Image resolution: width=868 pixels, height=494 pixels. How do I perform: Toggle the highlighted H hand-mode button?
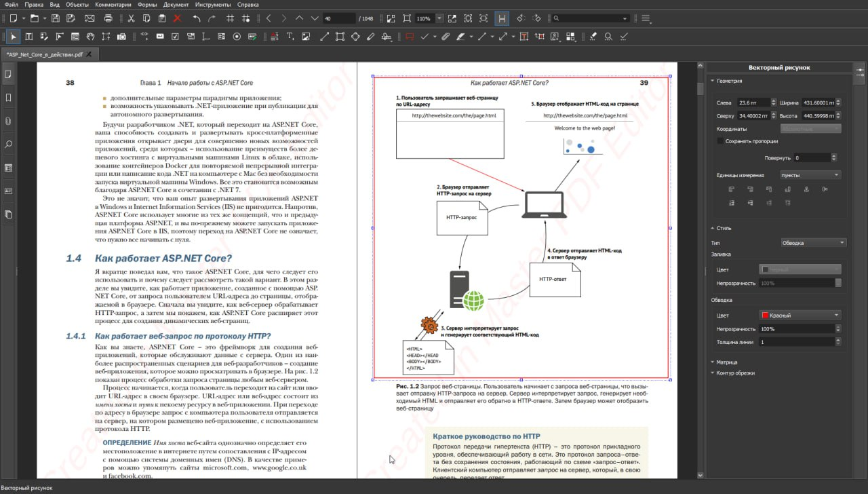tap(501, 18)
